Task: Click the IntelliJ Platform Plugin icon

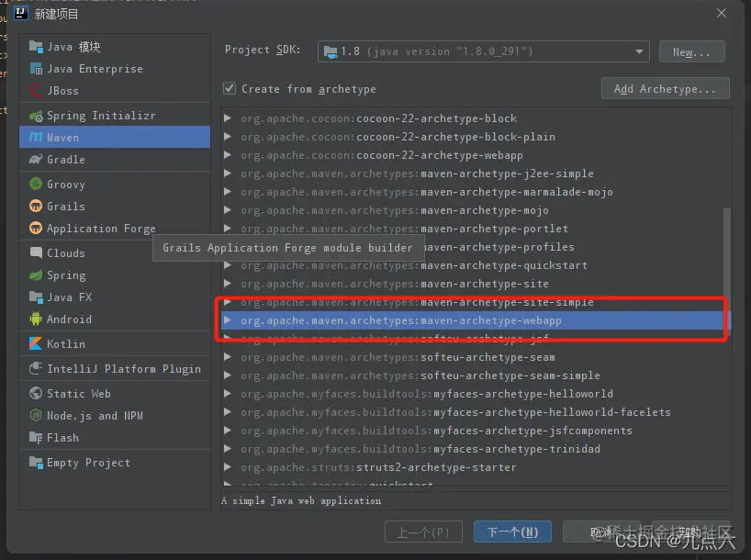Action: [x=36, y=368]
